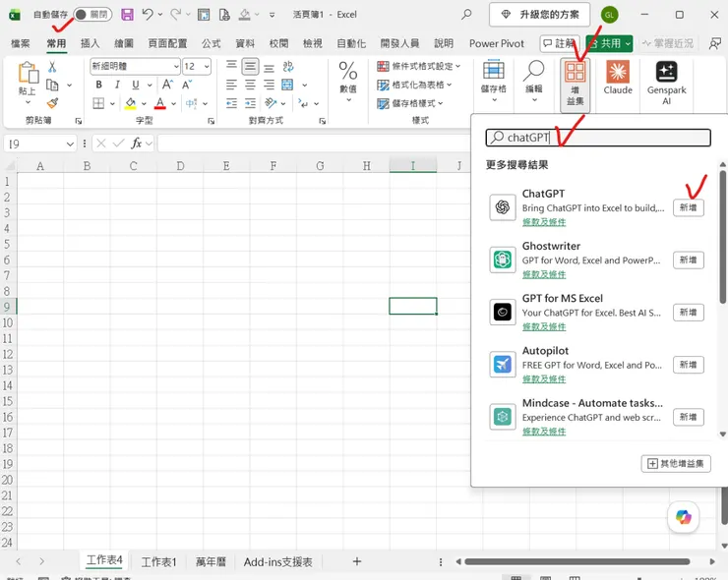Click the add-ins search field

point(598,138)
